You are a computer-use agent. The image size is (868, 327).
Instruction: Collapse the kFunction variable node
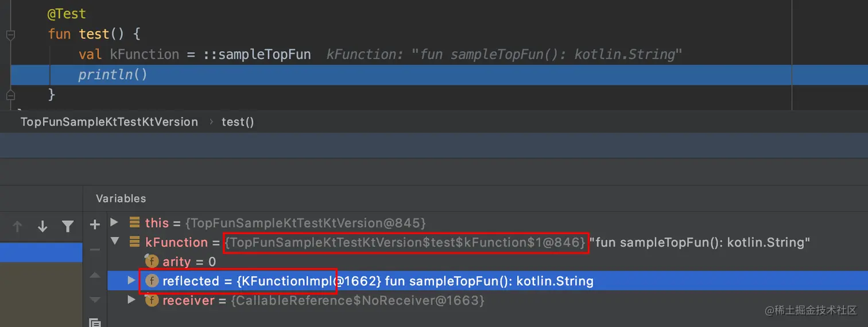click(114, 242)
